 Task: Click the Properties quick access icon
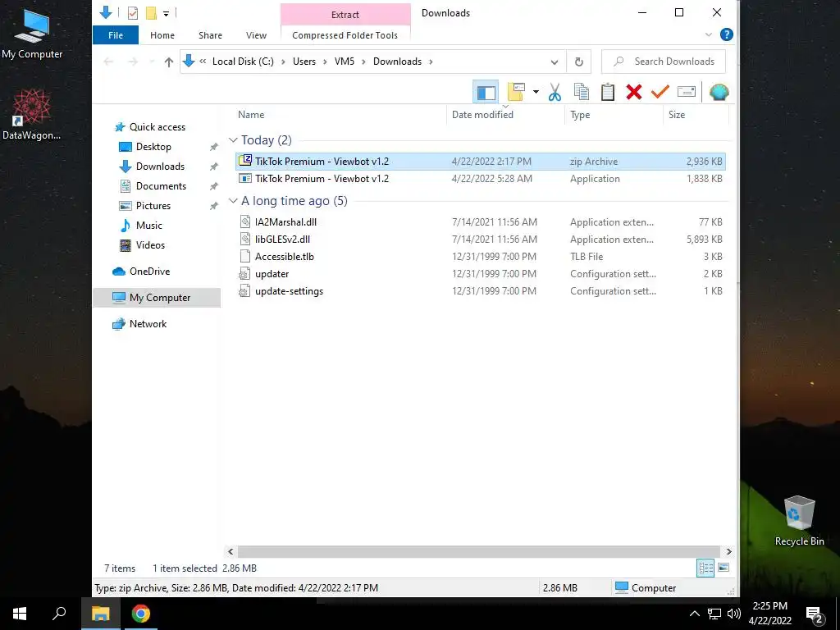tap(133, 13)
